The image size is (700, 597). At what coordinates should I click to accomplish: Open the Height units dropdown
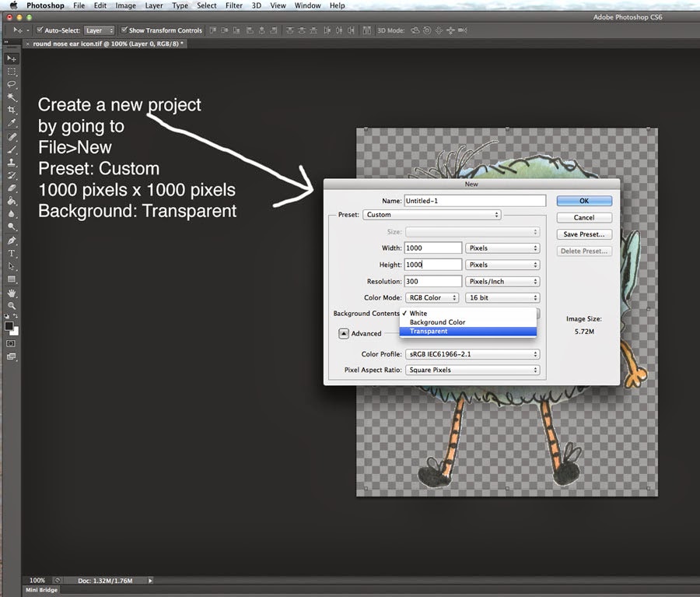click(502, 265)
